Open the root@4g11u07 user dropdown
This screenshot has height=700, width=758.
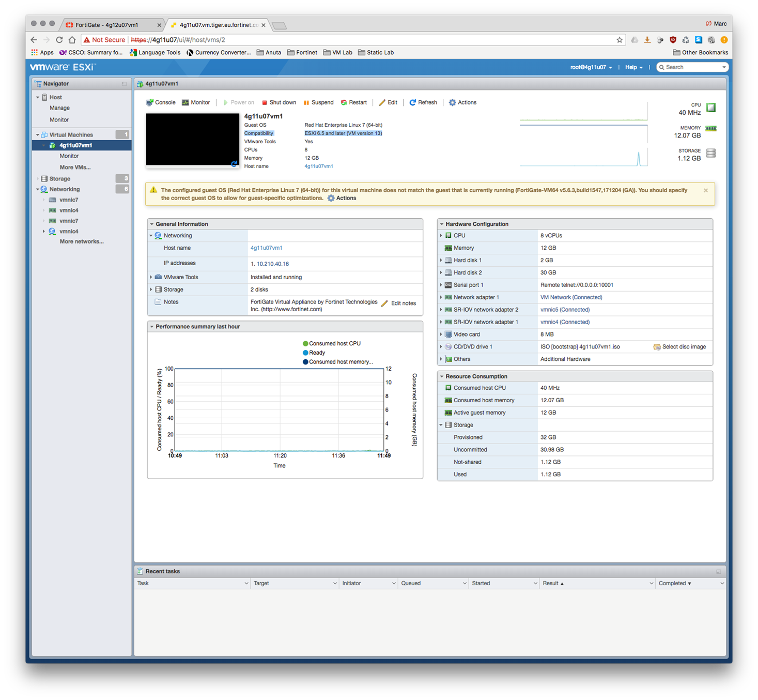[x=591, y=67]
